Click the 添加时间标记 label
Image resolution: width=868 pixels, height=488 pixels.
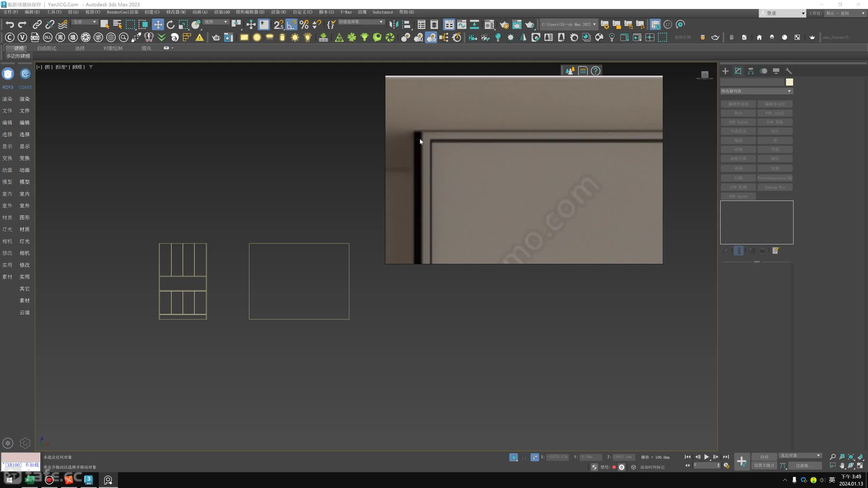[x=652, y=467]
